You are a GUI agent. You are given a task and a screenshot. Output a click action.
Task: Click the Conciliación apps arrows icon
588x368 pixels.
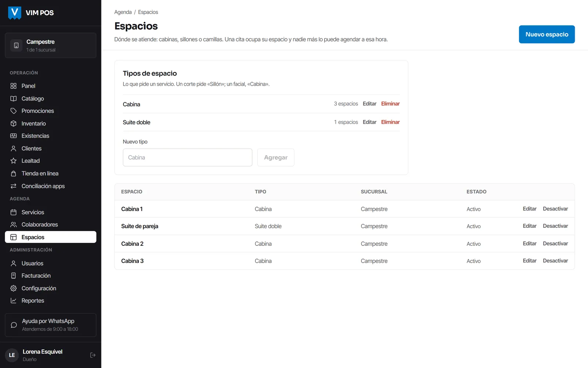coord(14,186)
